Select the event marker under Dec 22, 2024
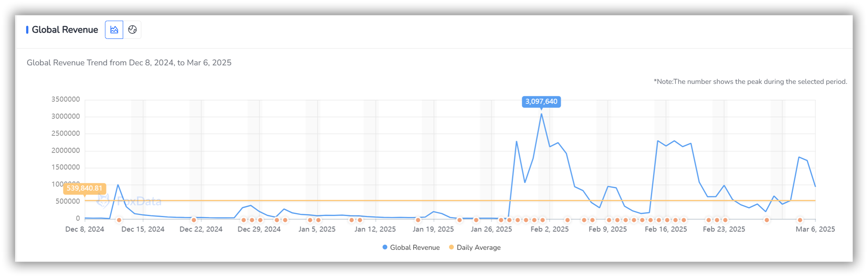The width and height of the screenshot is (868, 277). (x=194, y=220)
